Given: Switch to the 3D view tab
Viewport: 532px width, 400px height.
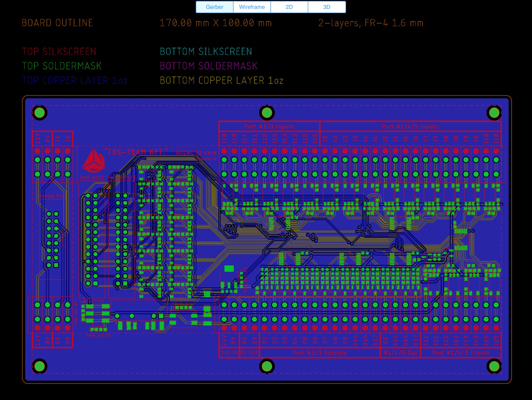Looking at the screenshot, I should tap(327, 7).
